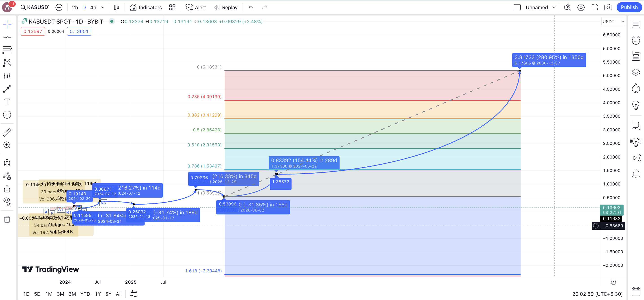
Task: Click the Magnet mode icon
Action: tap(7, 163)
